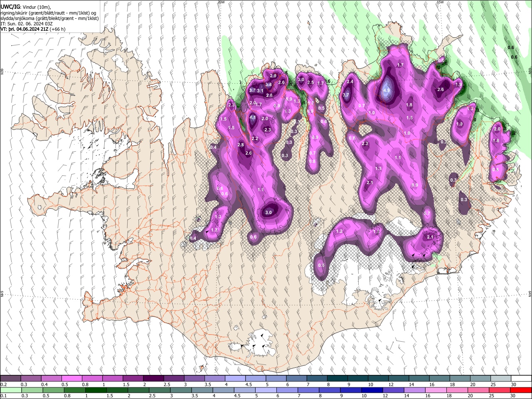Screen dimensions: 532x399
Task: Select the crimson 25 rain scale swatch
Action: [499, 390]
